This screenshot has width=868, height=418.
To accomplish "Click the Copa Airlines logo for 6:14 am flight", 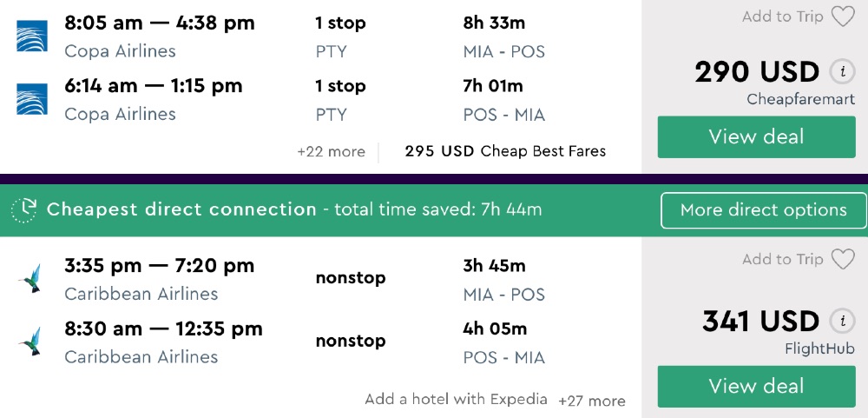I will (31, 99).
